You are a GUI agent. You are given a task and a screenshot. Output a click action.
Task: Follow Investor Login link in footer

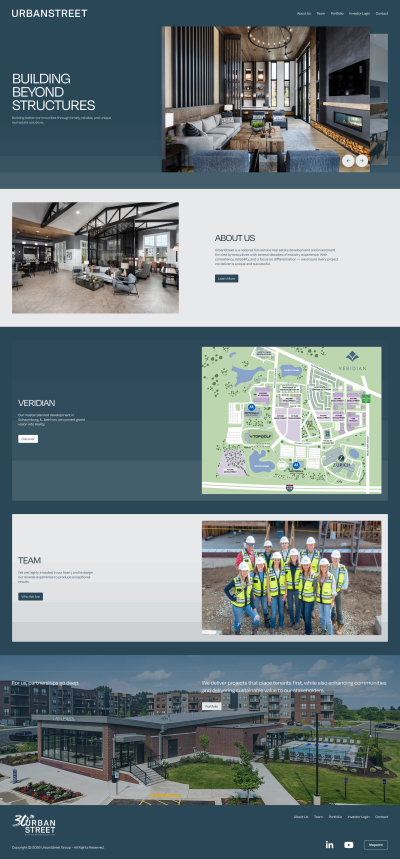pyautogui.click(x=359, y=817)
